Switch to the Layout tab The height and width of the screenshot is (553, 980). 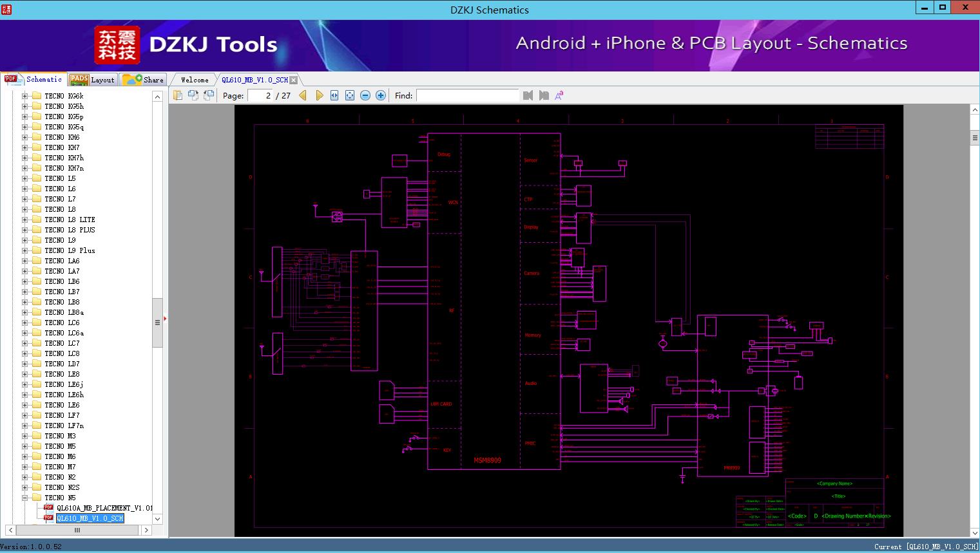92,80
